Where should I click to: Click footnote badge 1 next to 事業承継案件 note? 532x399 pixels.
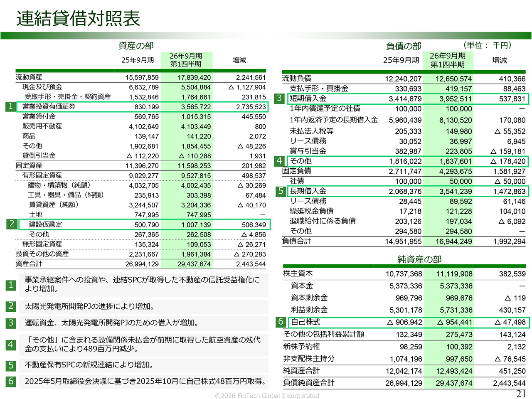(x=11, y=285)
